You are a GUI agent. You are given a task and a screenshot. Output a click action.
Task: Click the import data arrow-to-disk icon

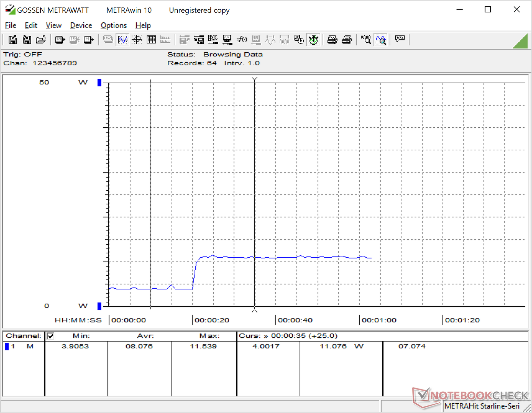pyautogui.click(x=199, y=40)
